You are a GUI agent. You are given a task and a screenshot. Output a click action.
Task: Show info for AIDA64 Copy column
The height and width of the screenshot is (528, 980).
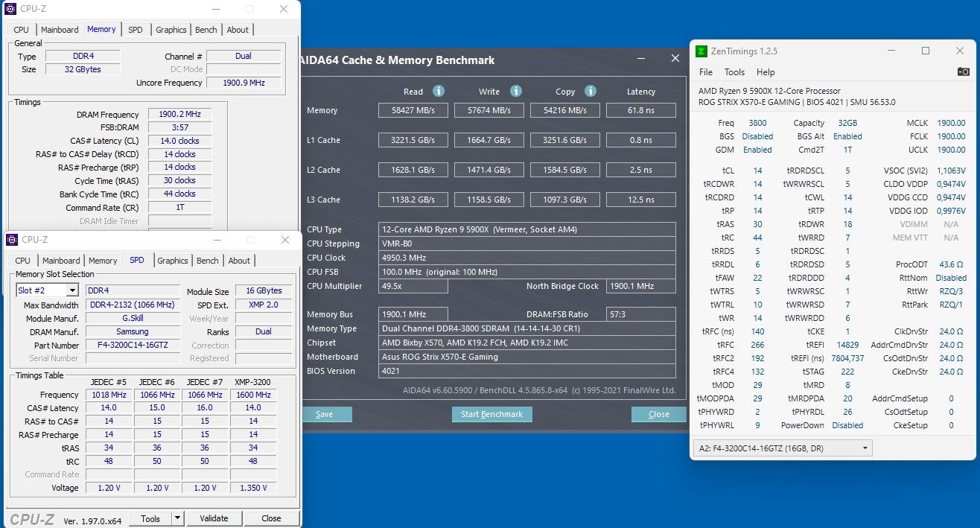click(591, 91)
